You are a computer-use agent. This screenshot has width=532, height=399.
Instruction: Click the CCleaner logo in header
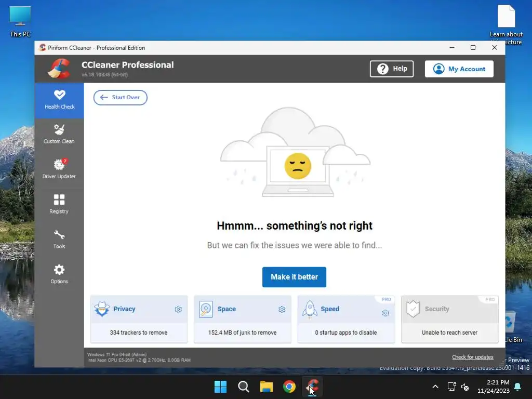point(59,69)
